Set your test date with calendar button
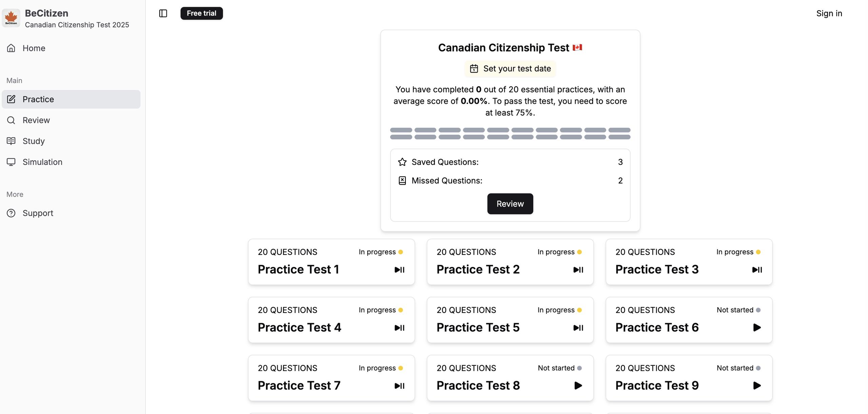 coord(510,68)
